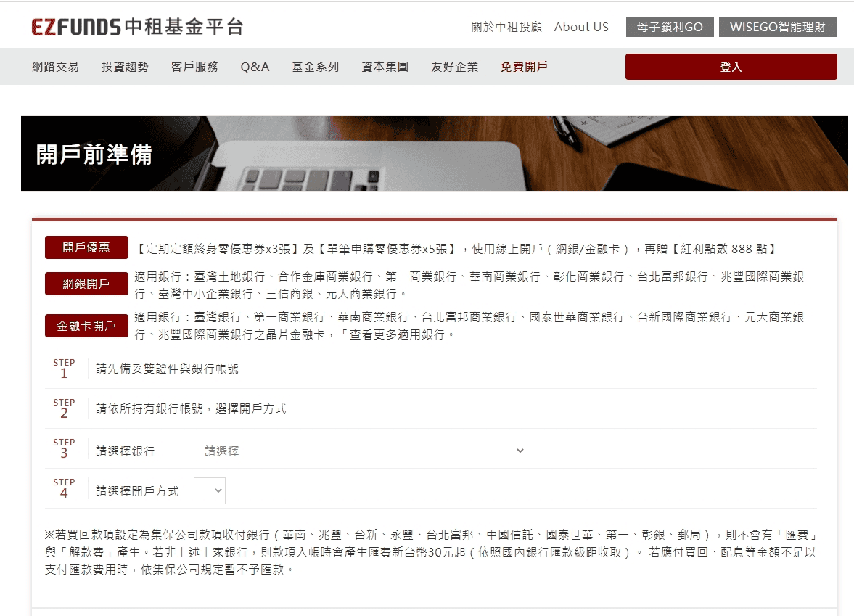Expand the 請選擇開戶方式 dropdown
This screenshot has height=616, width=854.
coord(210,490)
